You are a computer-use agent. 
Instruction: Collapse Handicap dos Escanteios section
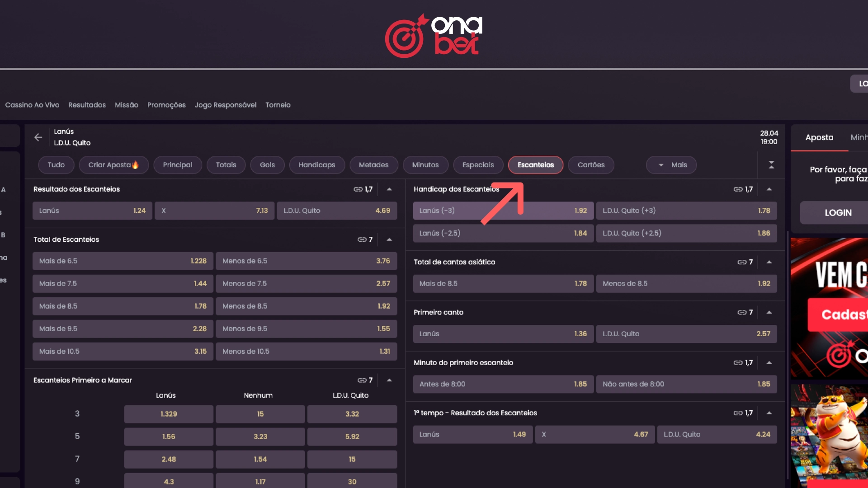click(x=769, y=189)
